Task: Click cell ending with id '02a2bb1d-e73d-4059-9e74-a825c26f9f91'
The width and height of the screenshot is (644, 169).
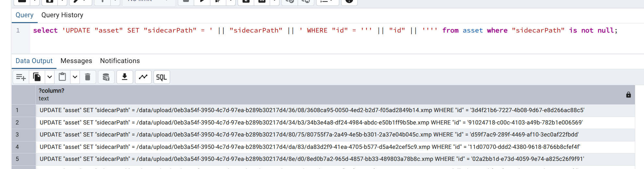Action: coord(335,159)
